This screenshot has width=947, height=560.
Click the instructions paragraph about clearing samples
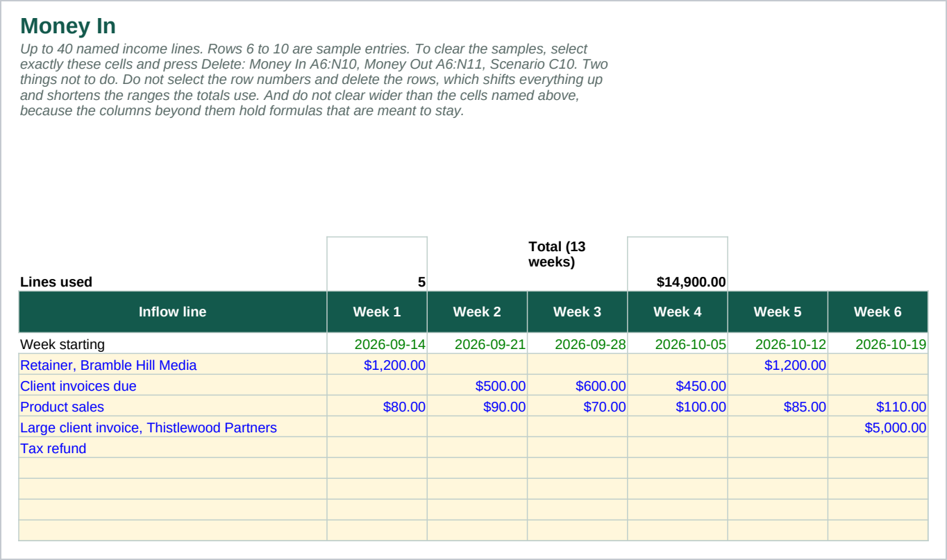click(x=314, y=80)
